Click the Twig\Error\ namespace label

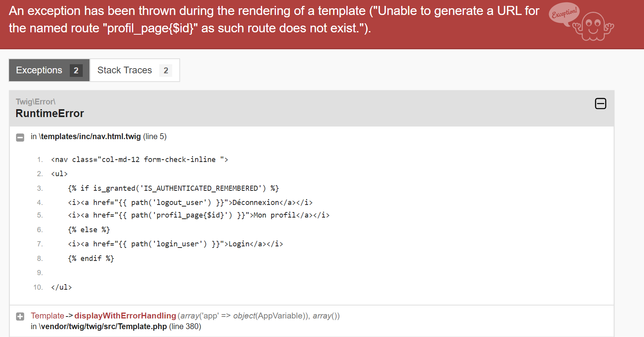tap(35, 102)
